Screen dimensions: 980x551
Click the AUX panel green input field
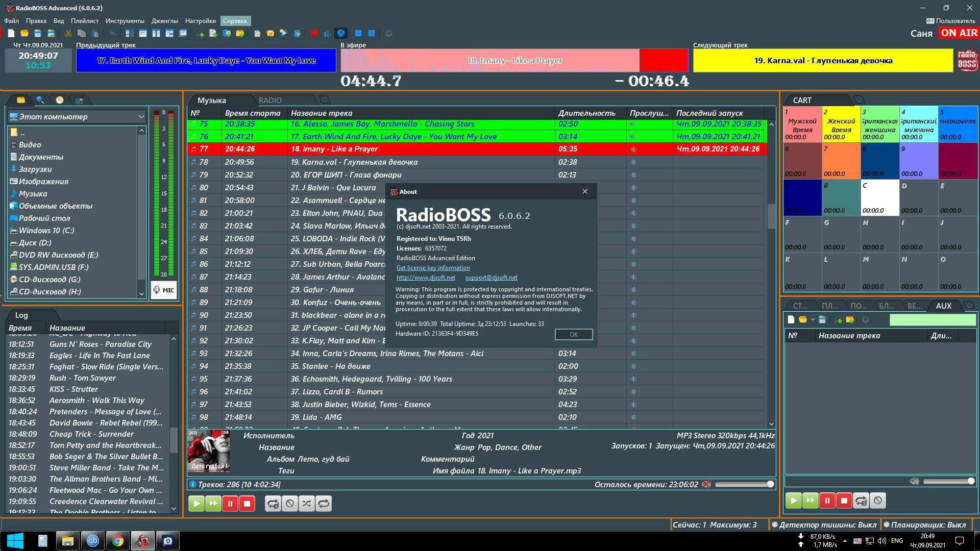click(x=933, y=320)
